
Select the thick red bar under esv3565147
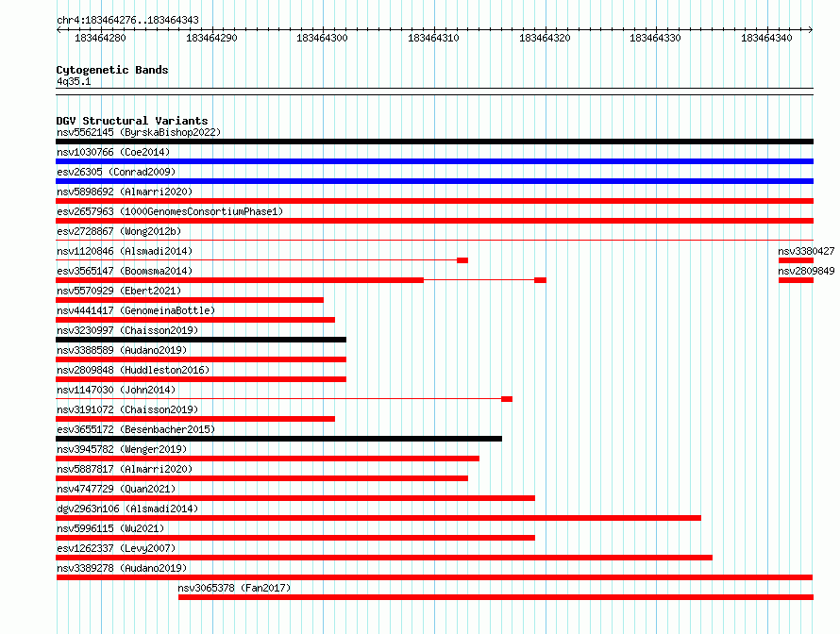(x=240, y=280)
